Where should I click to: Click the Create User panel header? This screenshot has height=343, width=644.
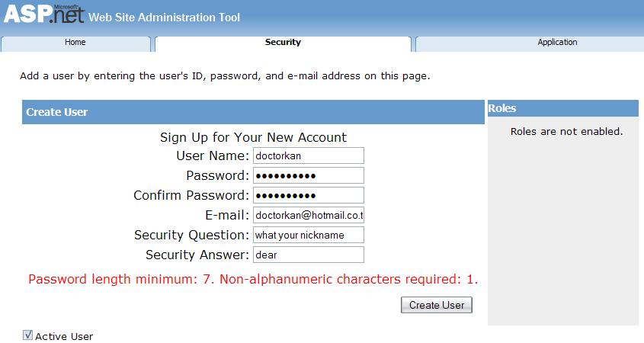[254, 112]
